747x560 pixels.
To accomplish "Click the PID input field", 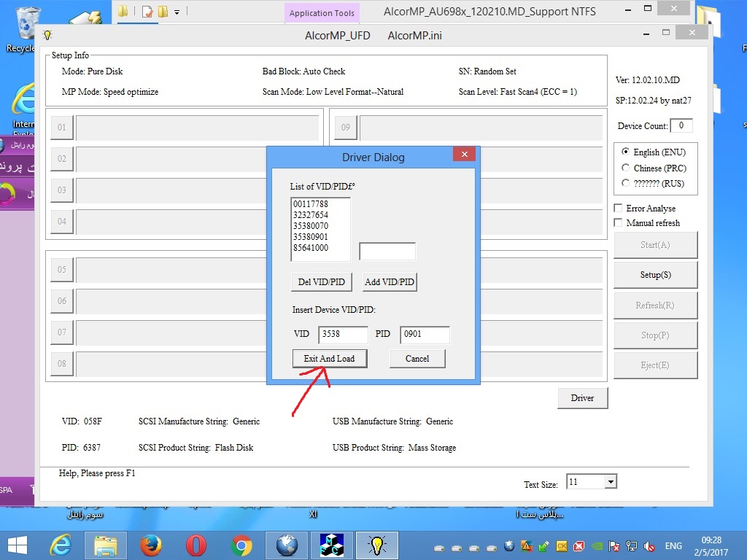I will click(425, 334).
